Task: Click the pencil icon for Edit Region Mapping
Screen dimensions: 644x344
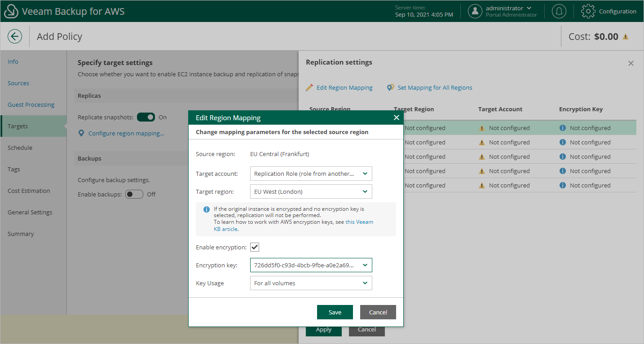Action: click(x=309, y=87)
